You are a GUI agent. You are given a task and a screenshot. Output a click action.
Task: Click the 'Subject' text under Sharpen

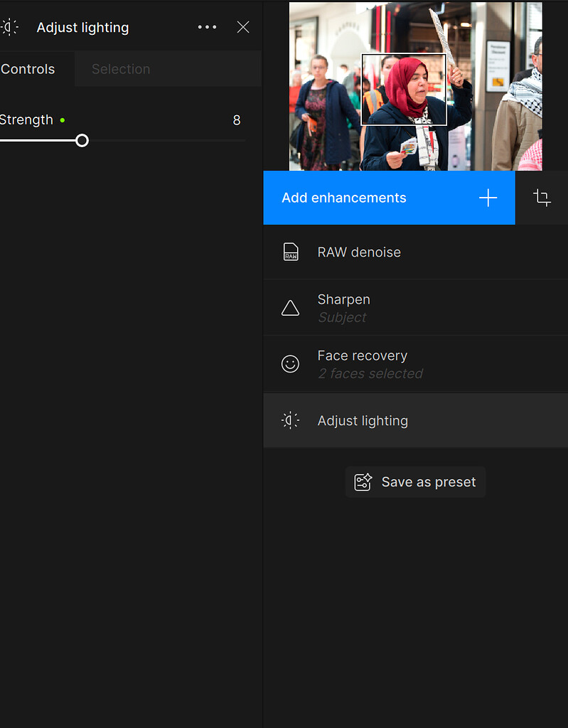(x=342, y=318)
